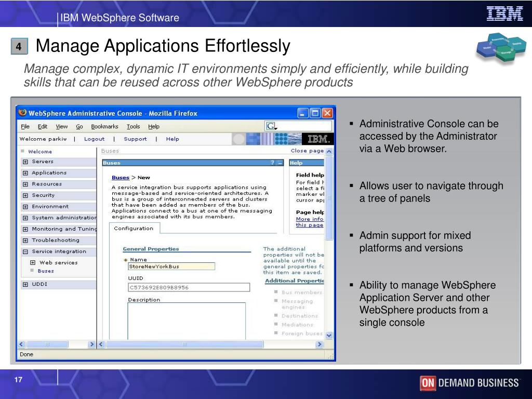Click the Name input field
532x399 pixels.
coord(171,267)
